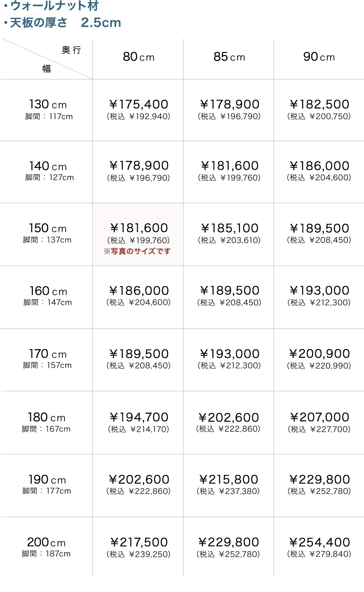Screen dimensions: 364x592
Task: Click the ウォールナット材 heading text
Action: point(54,6)
